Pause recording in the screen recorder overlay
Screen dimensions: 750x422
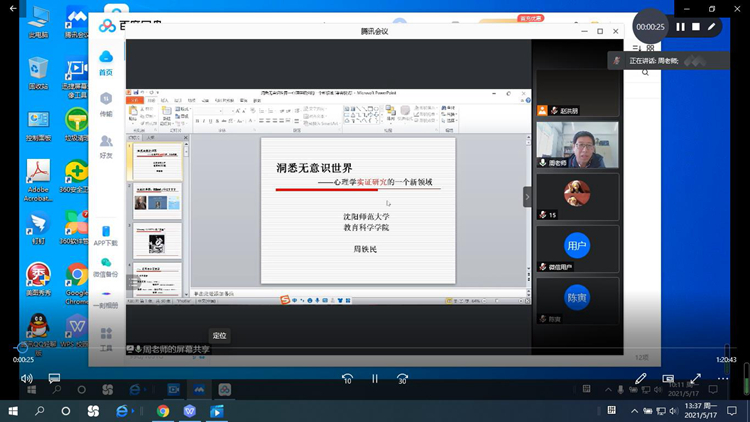click(x=680, y=27)
